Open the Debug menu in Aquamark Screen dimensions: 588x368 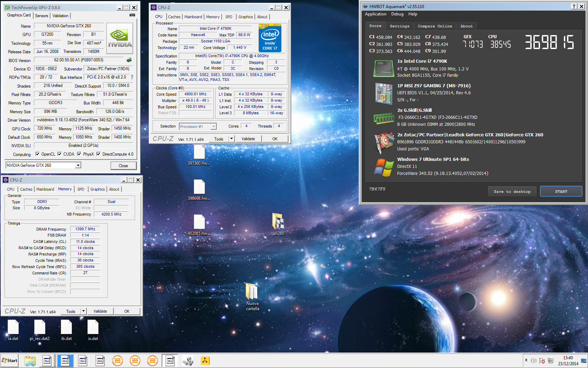pyautogui.click(x=397, y=14)
